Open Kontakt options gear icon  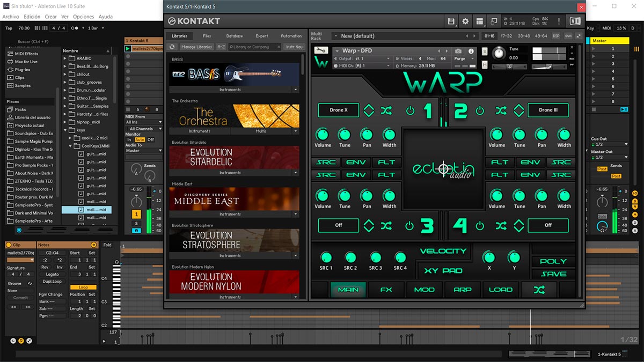(x=465, y=21)
